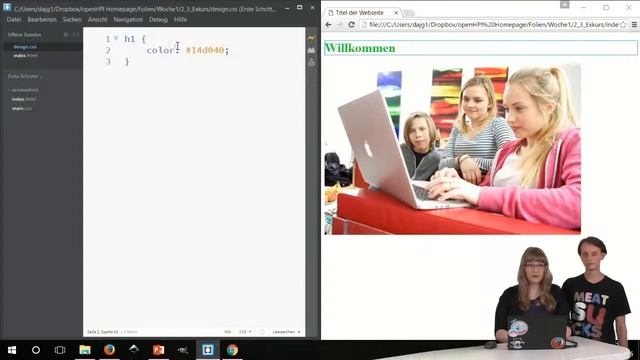Click line number 3 in gutter
The image size is (640, 360).
pyautogui.click(x=108, y=62)
